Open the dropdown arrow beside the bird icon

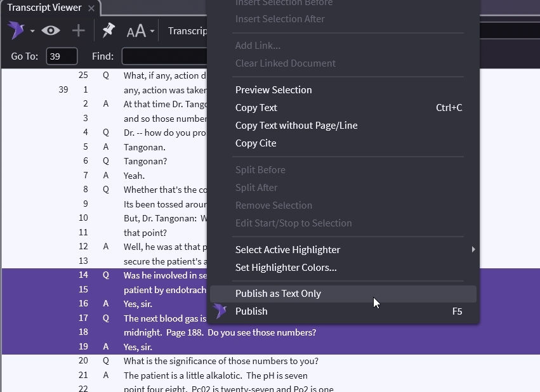32,31
